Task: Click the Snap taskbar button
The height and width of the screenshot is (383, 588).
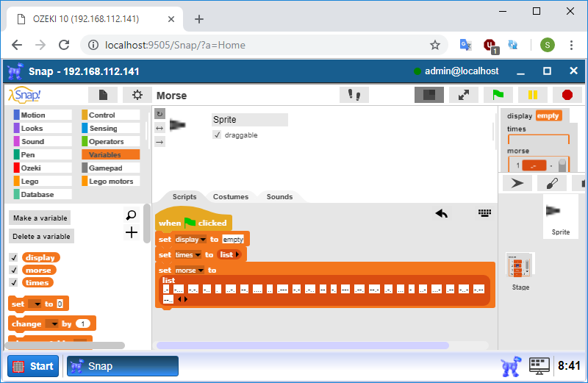Action: pyautogui.click(x=123, y=366)
